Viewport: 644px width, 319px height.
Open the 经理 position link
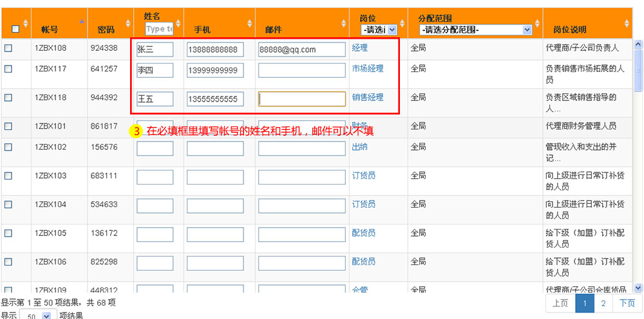click(x=360, y=48)
